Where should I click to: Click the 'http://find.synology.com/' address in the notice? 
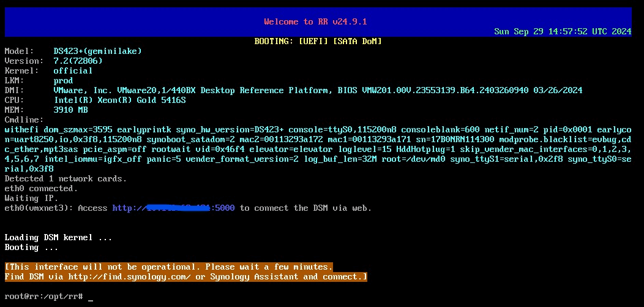pyautogui.click(x=129, y=277)
